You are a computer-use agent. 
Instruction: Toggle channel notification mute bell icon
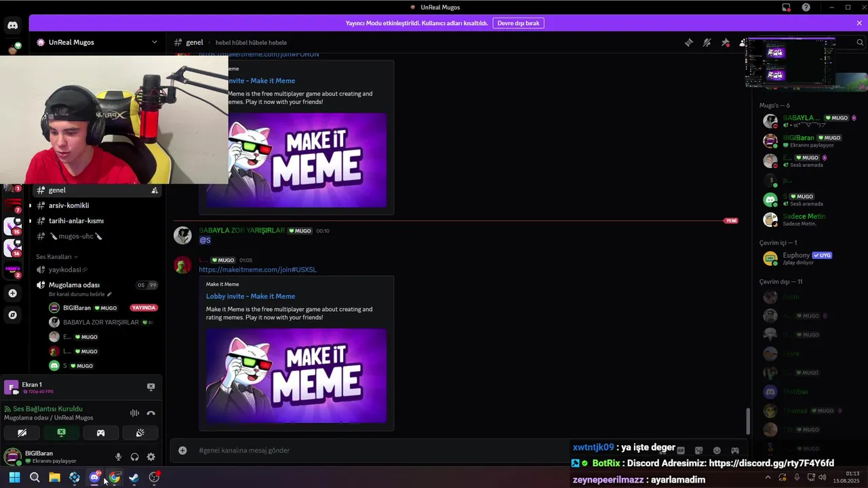coord(707,42)
